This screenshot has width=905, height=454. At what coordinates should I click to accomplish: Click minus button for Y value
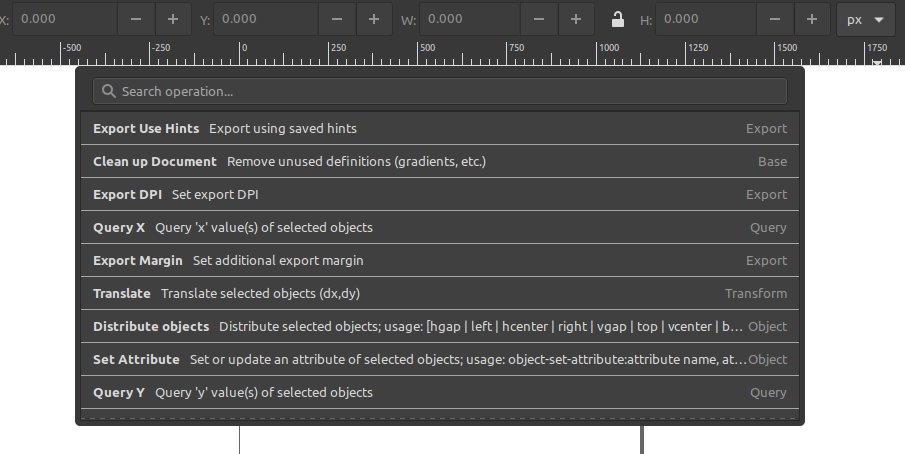[337, 19]
